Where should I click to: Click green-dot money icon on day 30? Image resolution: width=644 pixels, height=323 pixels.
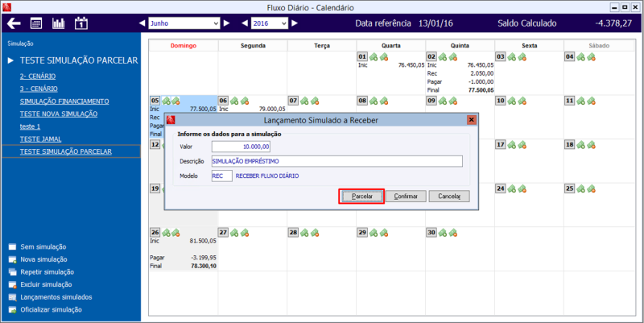(x=442, y=233)
